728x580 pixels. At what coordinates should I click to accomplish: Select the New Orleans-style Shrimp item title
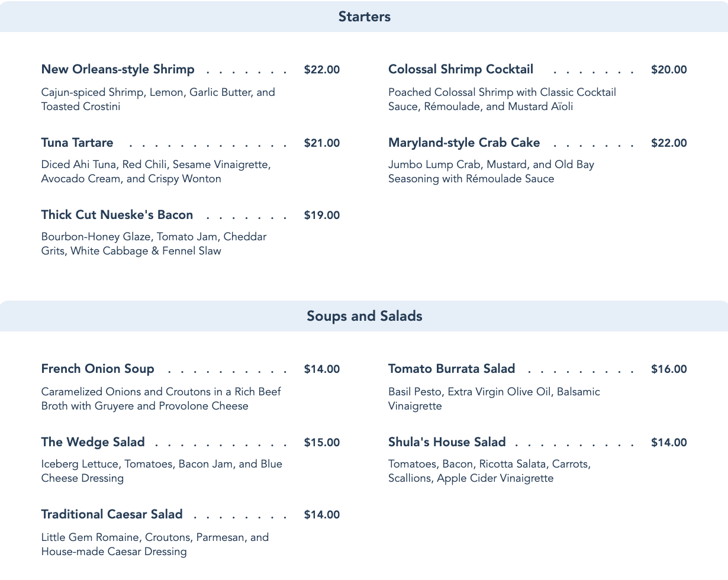[118, 69]
